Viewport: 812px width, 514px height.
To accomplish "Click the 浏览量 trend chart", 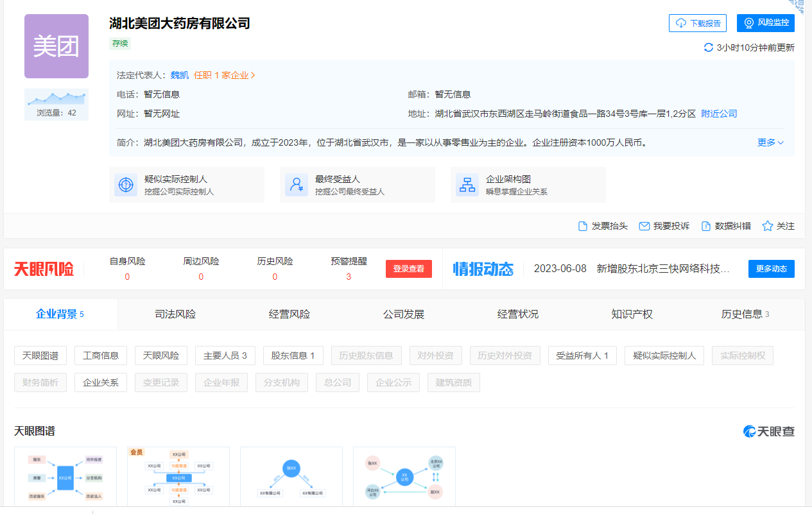I will coord(56,98).
